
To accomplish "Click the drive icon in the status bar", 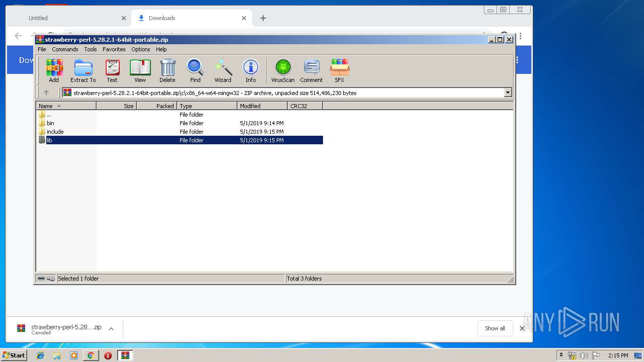I will (x=42, y=279).
